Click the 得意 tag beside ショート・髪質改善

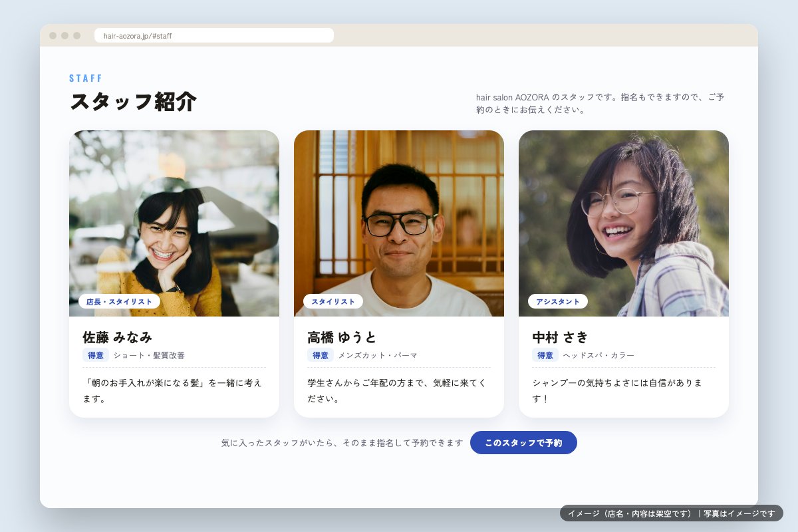(x=96, y=355)
